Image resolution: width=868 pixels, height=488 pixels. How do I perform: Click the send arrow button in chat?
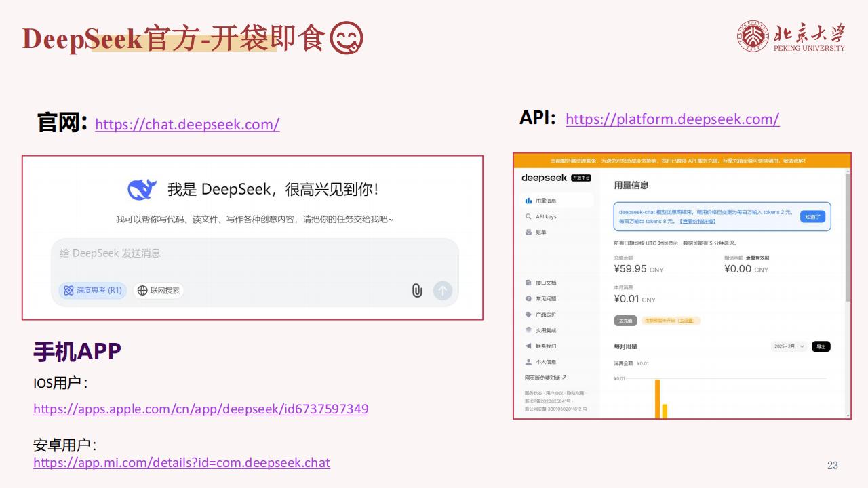[x=443, y=291]
